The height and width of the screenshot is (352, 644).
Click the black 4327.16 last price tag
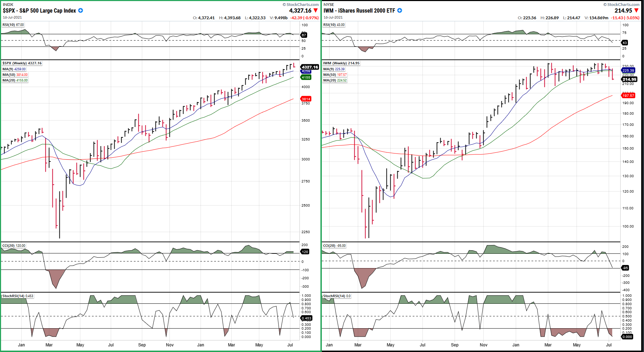click(x=310, y=67)
